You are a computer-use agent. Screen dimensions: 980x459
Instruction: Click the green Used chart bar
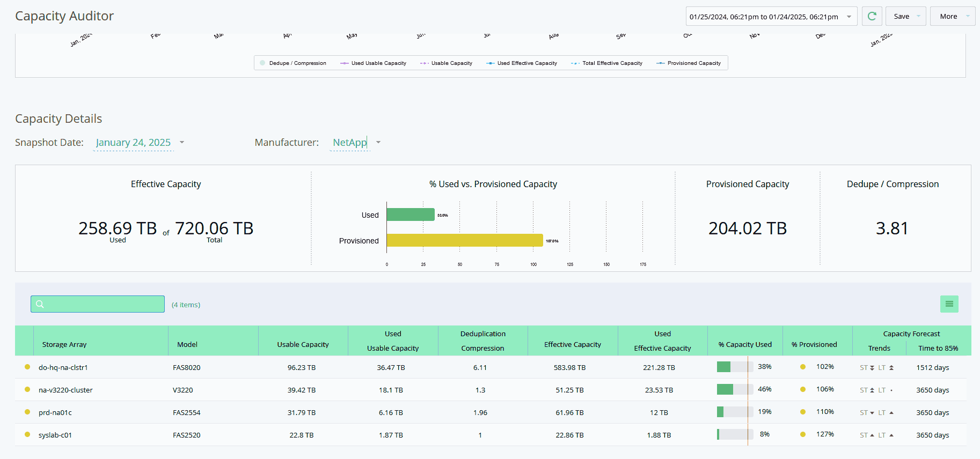coord(411,214)
